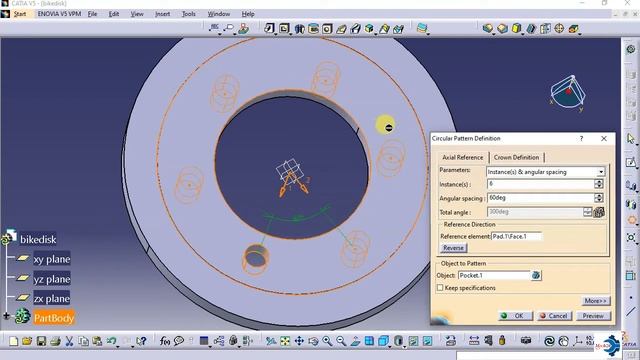The width and height of the screenshot is (640, 360).
Task: Create a new document from bottom toolbar
Action: click(13, 341)
